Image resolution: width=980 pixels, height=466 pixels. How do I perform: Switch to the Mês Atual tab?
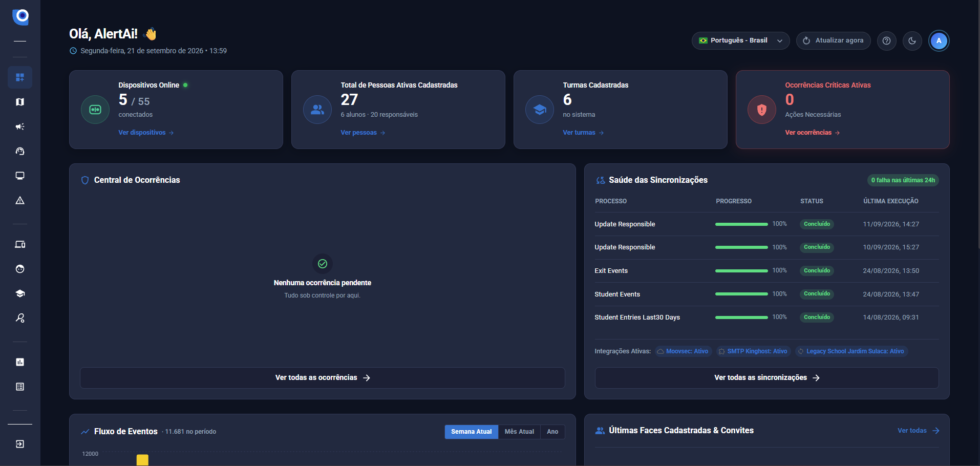[x=519, y=432]
